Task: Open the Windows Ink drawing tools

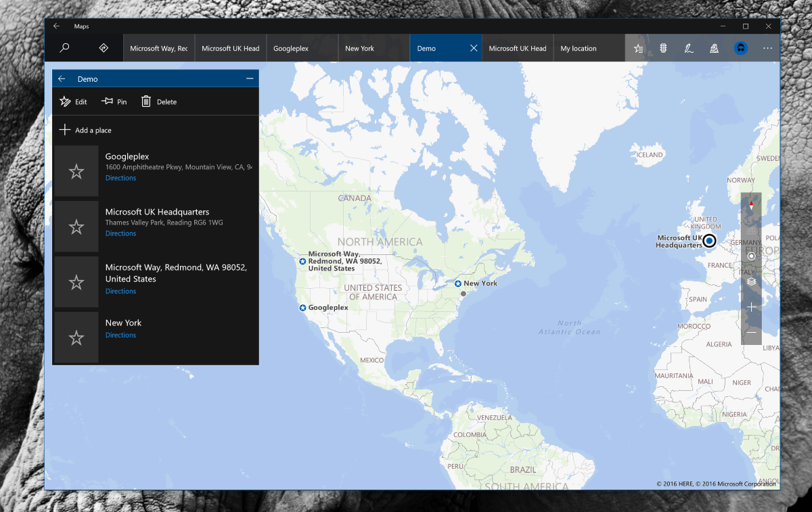Action: (x=688, y=47)
